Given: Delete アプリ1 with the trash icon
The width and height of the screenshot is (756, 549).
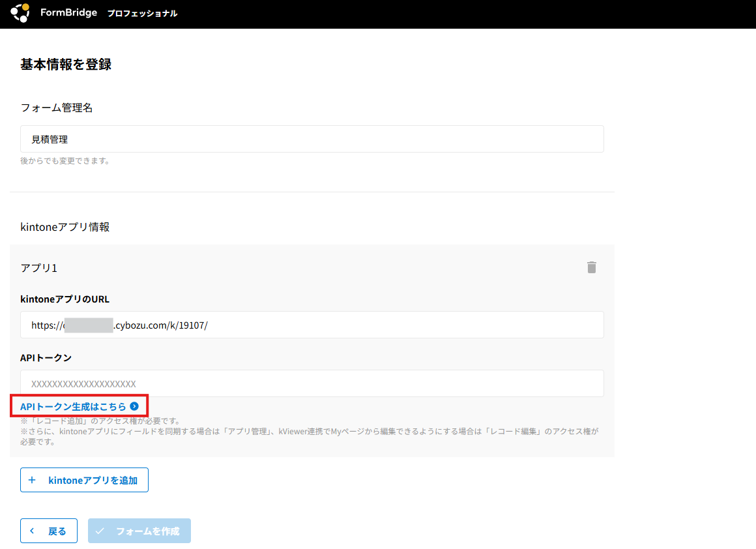Looking at the screenshot, I should coord(591,267).
